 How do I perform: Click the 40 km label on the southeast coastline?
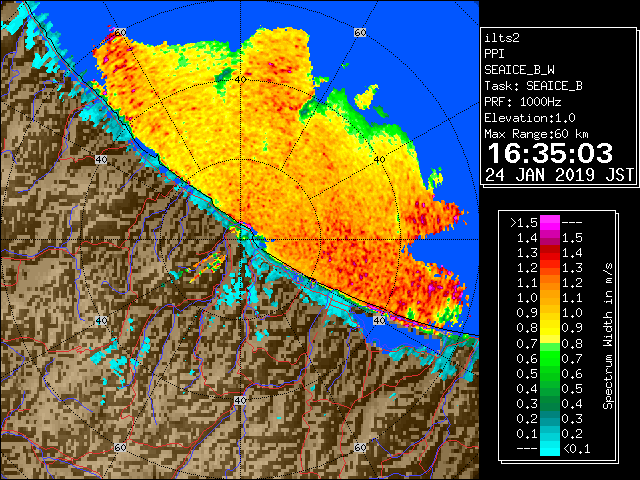[380, 320]
